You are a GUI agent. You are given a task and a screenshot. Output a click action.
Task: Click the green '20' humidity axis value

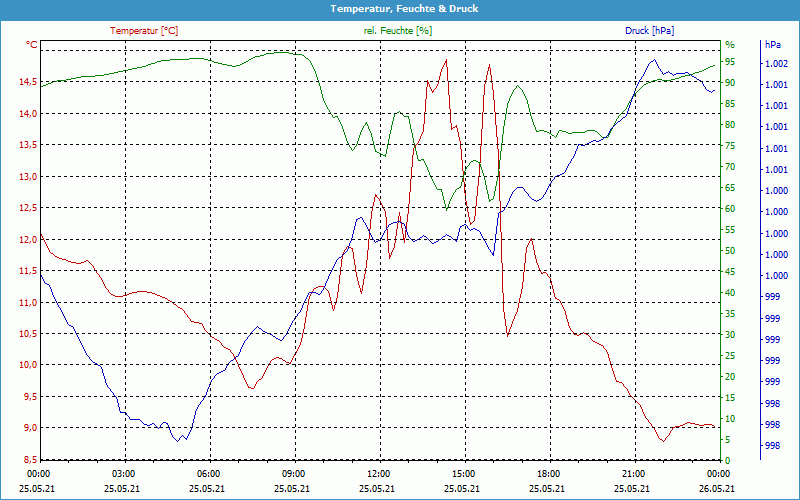(x=730, y=377)
